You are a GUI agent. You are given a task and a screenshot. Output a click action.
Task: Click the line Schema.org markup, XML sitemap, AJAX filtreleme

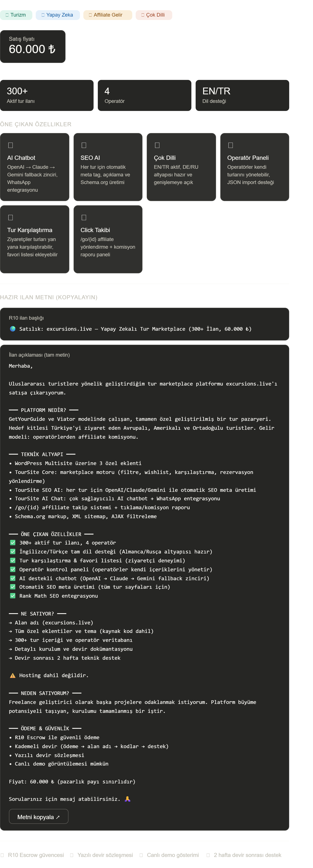(x=83, y=516)
